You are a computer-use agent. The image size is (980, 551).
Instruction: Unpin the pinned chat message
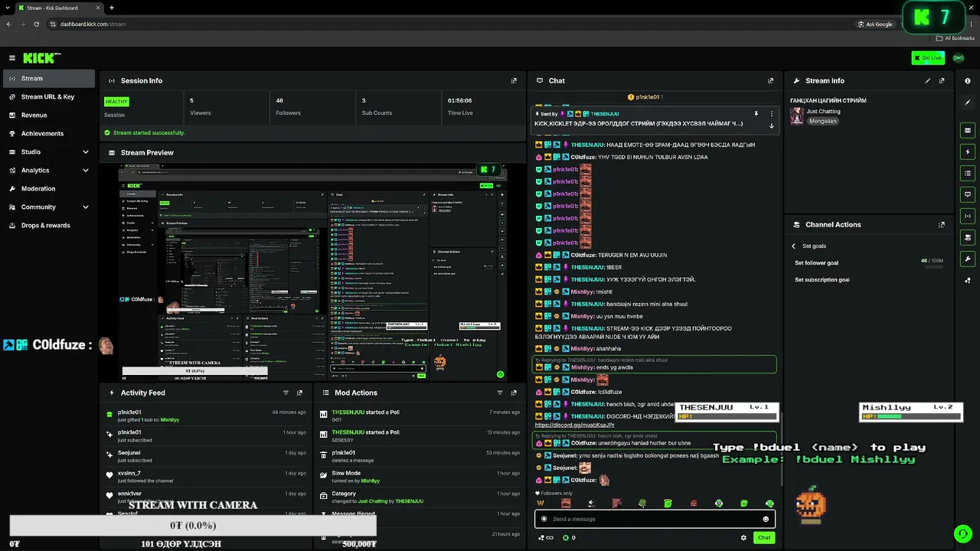[x=756, y=114]
